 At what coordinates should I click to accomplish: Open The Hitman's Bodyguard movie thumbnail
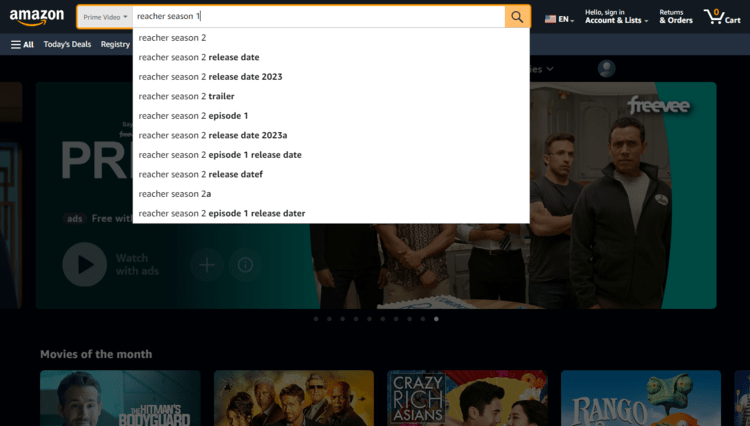click(x=120, y=398)
